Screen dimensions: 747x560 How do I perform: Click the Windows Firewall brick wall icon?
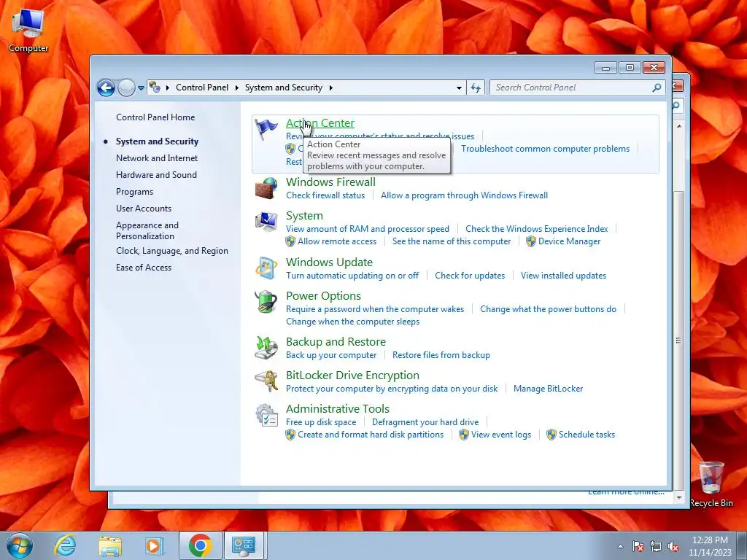pyautogui.click(x=266, y=189)
